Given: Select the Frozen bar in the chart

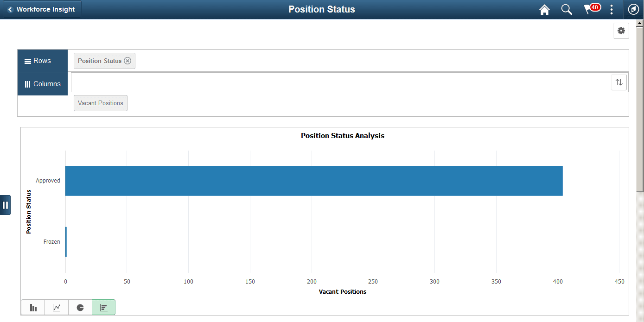Looking at the screenshot, I should 66,241.
